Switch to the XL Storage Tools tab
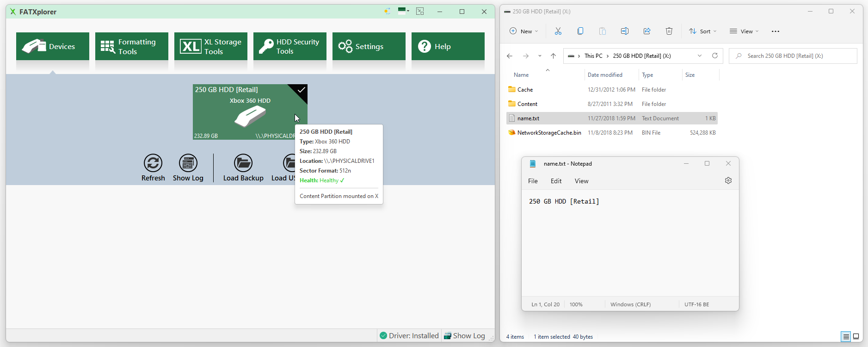This screenshot has height=347, width=868. [211, 46]
